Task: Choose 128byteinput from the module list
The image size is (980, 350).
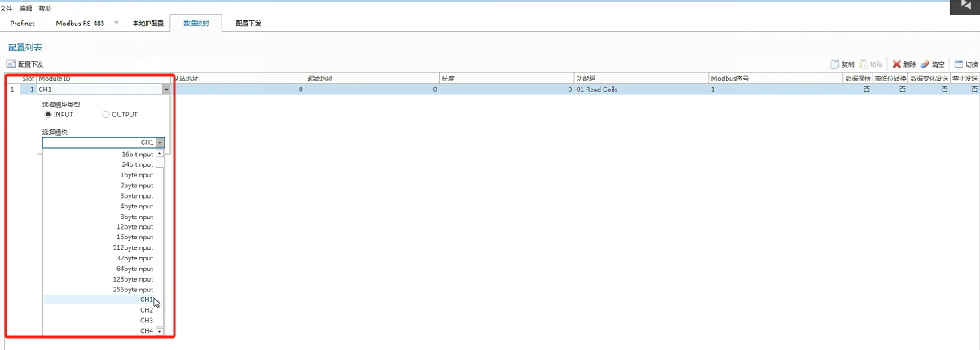Action: [x=99, y=279]
